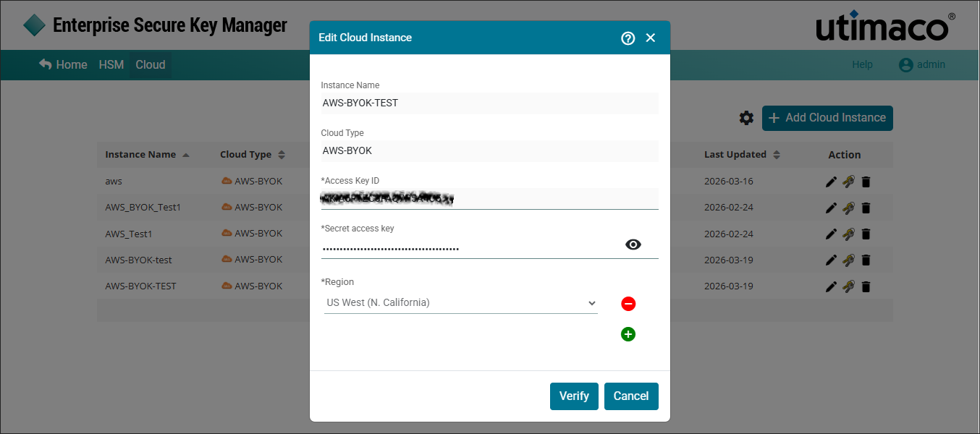
Task: Open keys for AWS_Test1
Action: [848, 234]
